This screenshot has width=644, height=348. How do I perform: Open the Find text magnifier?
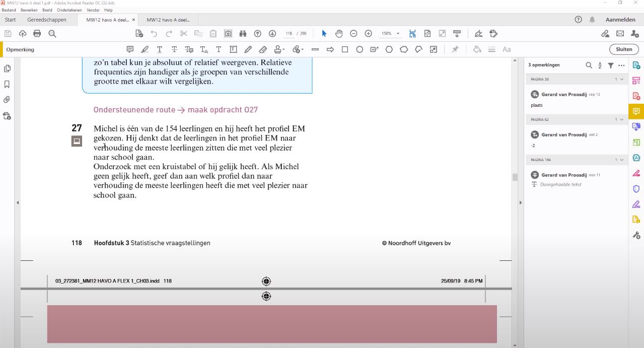(52, 34)
